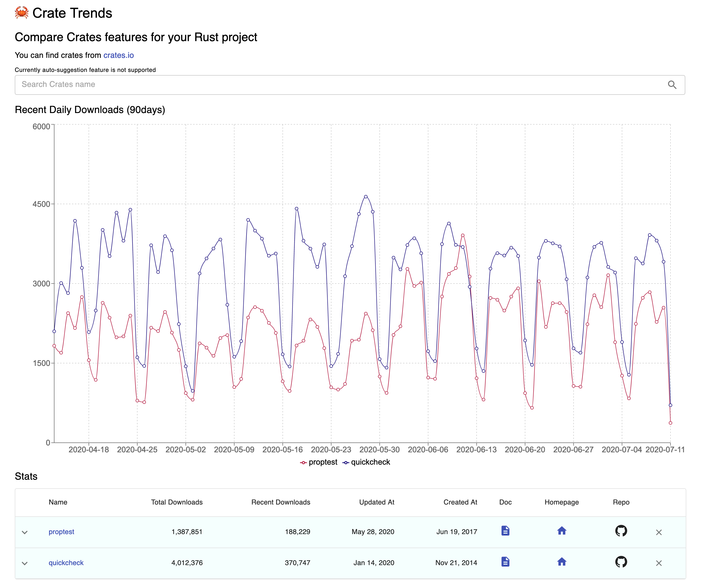Open the quickcheck crate link
Viewport: 704px width, 588px height.
click(x=66, y=563)
